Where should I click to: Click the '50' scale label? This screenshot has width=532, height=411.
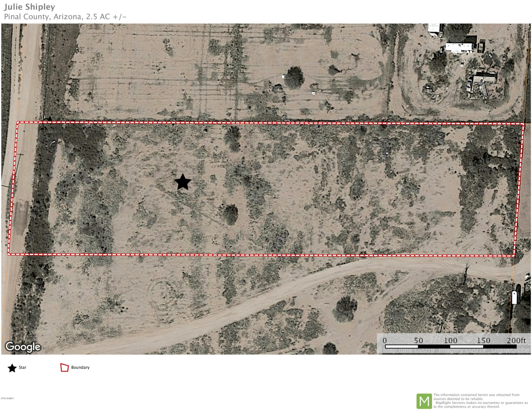(419, 340)
